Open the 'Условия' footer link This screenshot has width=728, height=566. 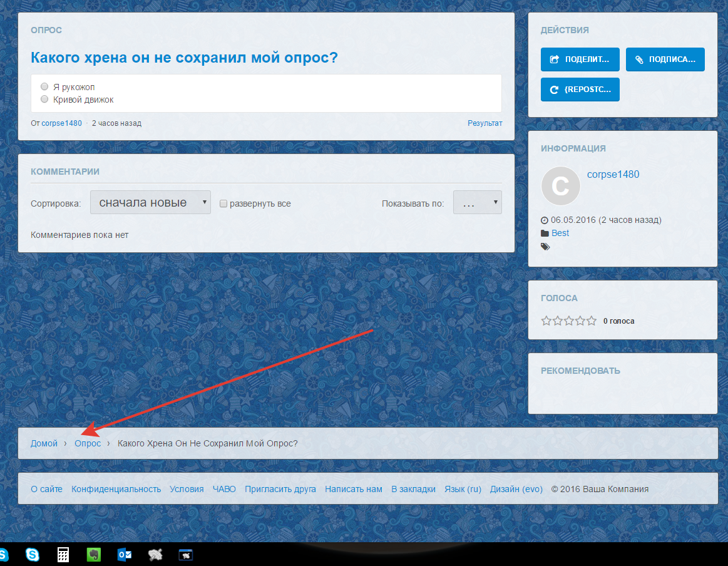pyautogui.click(x=187, y=489)
